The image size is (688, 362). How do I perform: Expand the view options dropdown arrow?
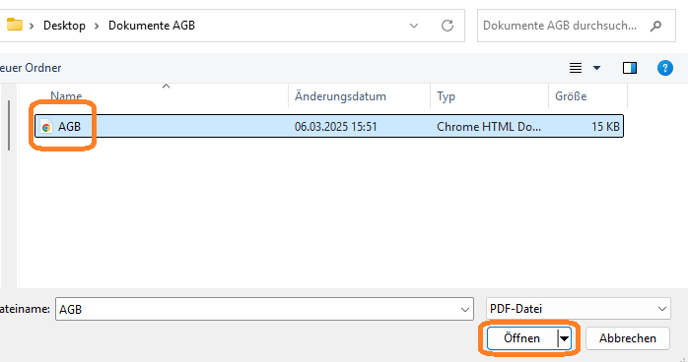tap(597, 68)
